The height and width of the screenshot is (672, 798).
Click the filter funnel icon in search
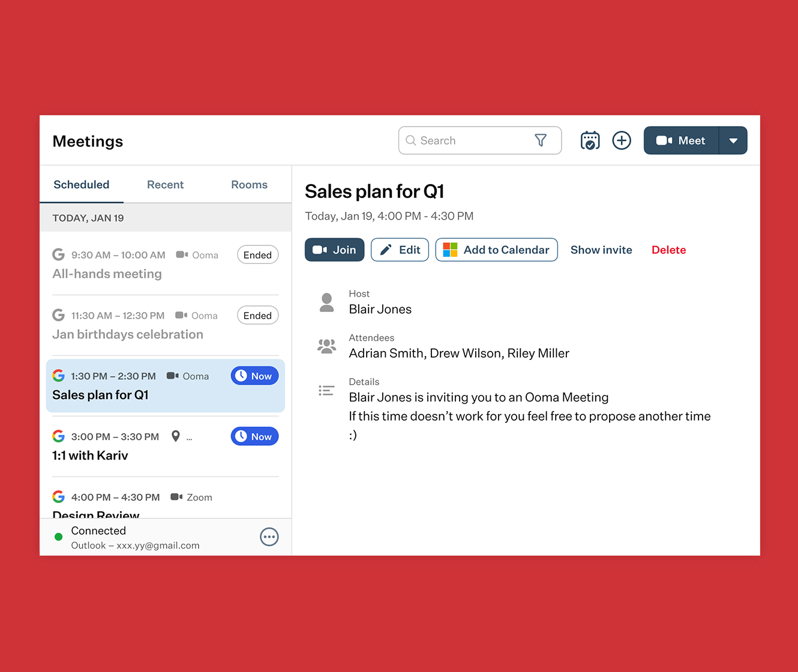541,140
